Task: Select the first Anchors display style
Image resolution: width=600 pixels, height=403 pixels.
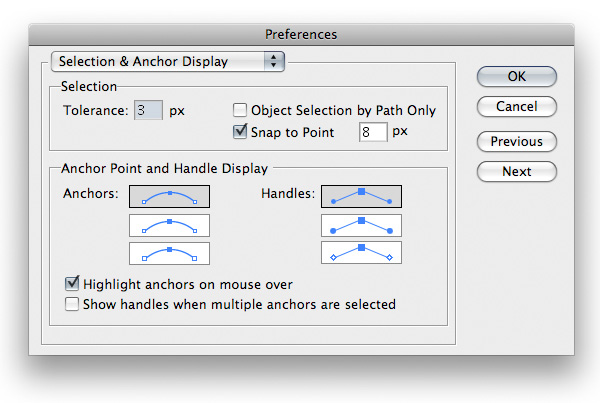Action: pos(169,197)
